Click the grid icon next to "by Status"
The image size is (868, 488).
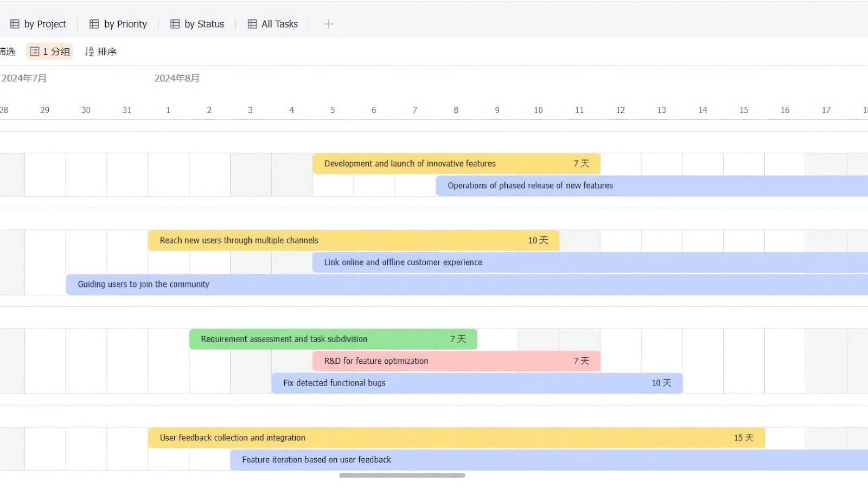click(174, 23)
